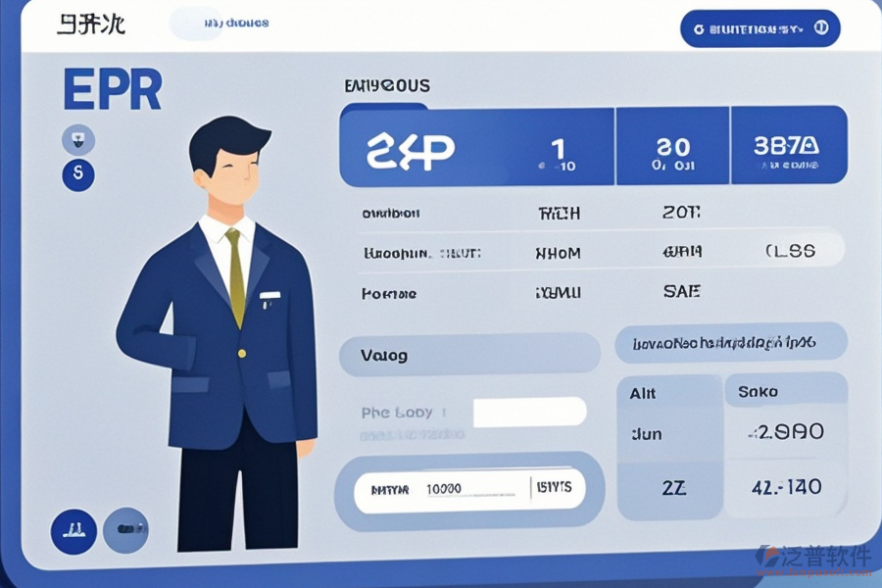Click the SAE cell

681,291
